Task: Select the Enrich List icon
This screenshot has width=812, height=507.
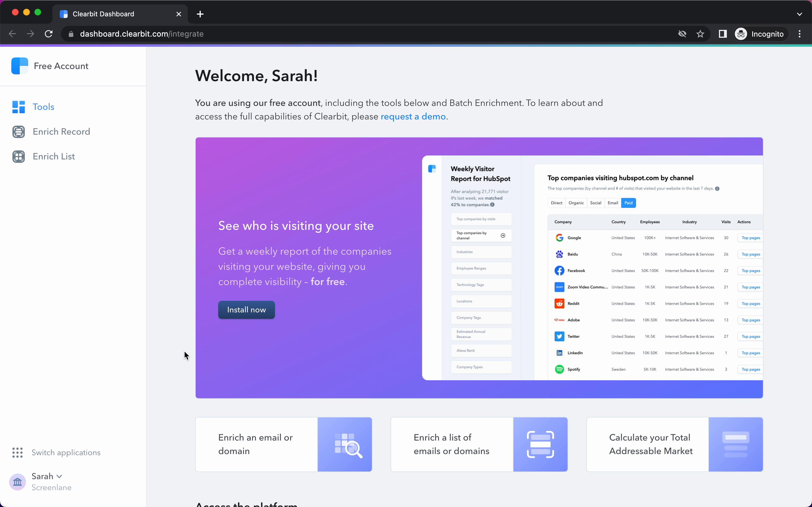Action: tap(18, 156)
